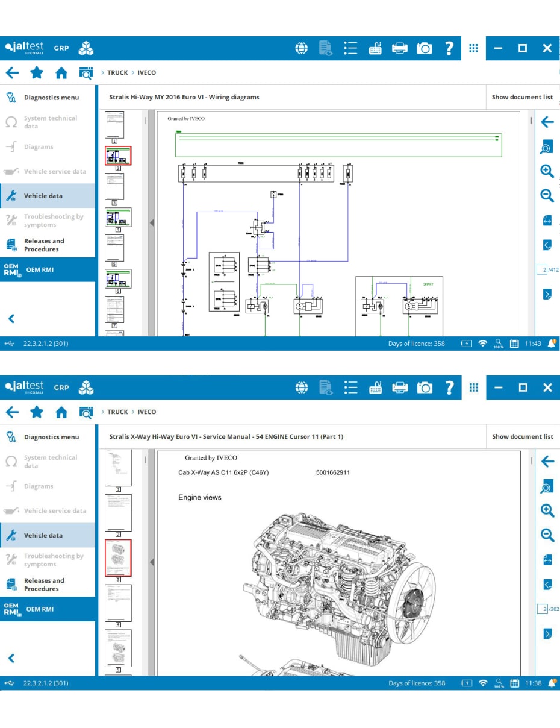Click globe icon in Wiring diagrams window
The height and width of the screenshot is (728, 560).
pyautogui.click(x=302, y=48)
